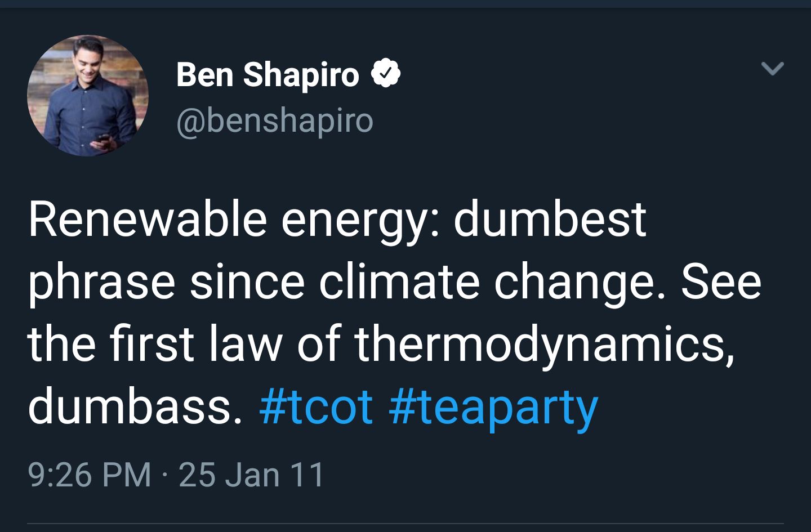The image size is (811, 532).
Task: Click the dark header bar above the tweet
Action: 405,7
